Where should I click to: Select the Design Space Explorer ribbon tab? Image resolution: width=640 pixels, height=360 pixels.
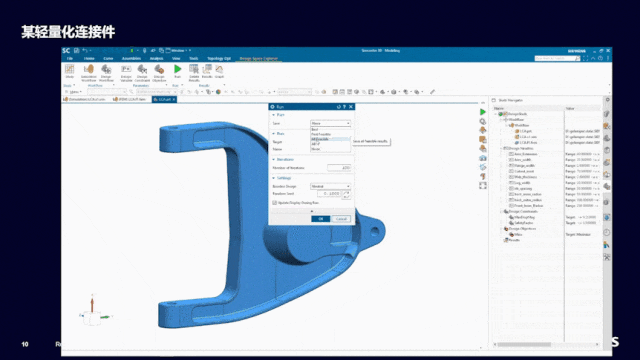pyautogui.click(x=259, y=59)
